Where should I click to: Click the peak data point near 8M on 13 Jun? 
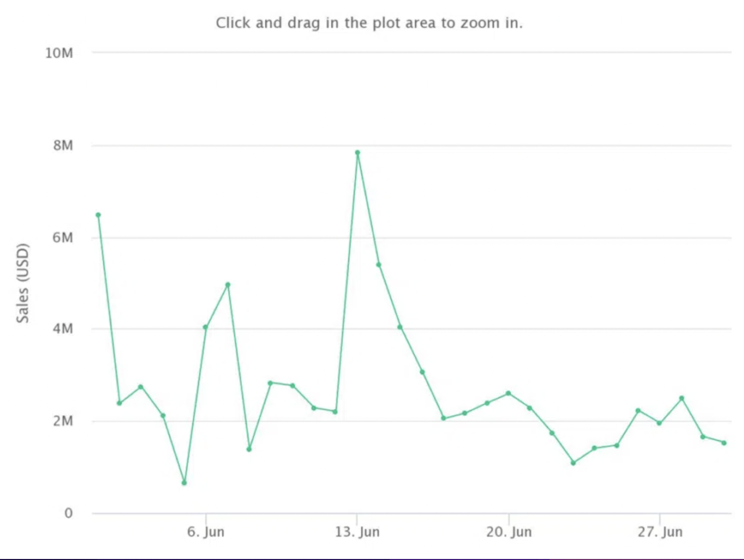coord(357,152)
